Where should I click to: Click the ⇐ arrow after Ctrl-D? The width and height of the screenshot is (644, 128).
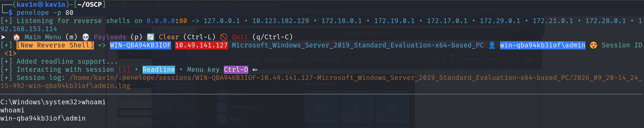click(255, 69)
